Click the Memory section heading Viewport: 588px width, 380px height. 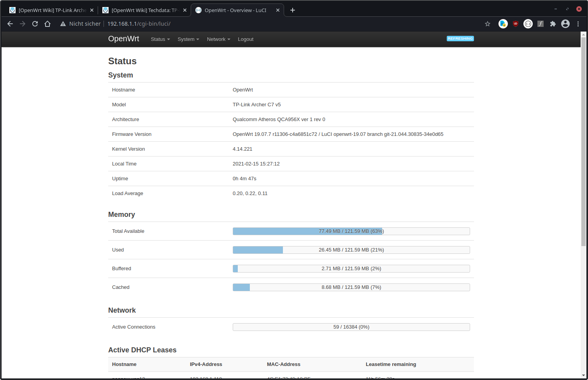[121, 215]
